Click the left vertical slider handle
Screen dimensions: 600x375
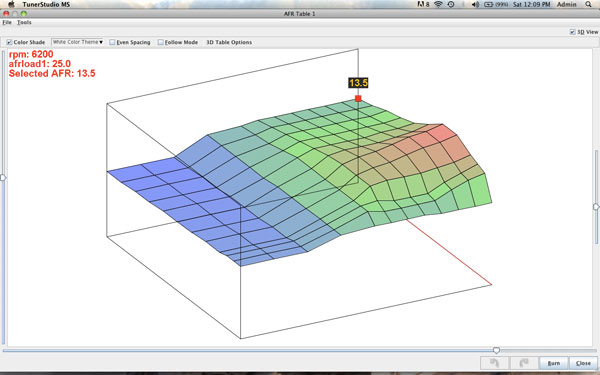tap(3, 178)
